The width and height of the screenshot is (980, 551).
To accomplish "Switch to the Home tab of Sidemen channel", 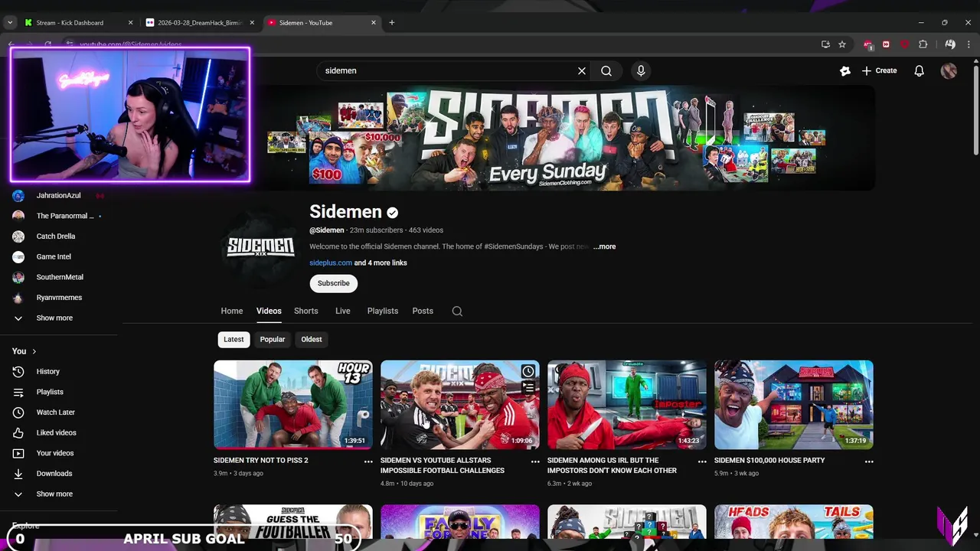I will [232, 311].
